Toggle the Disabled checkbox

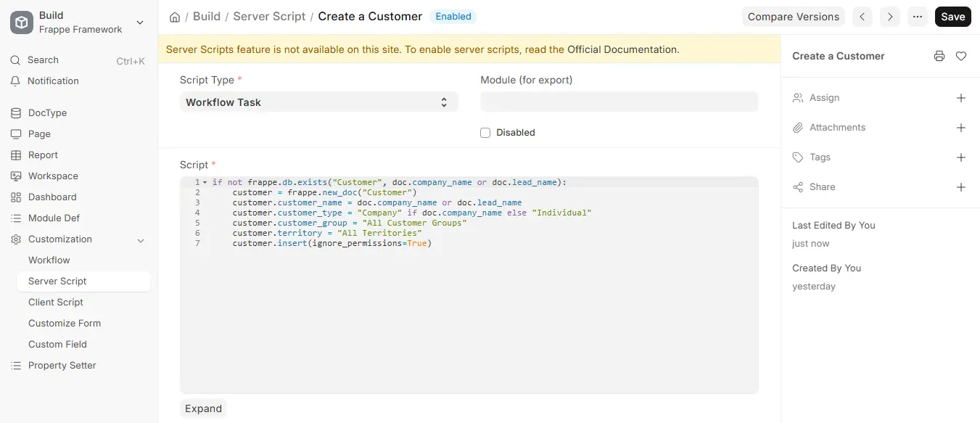click(485, 133)
